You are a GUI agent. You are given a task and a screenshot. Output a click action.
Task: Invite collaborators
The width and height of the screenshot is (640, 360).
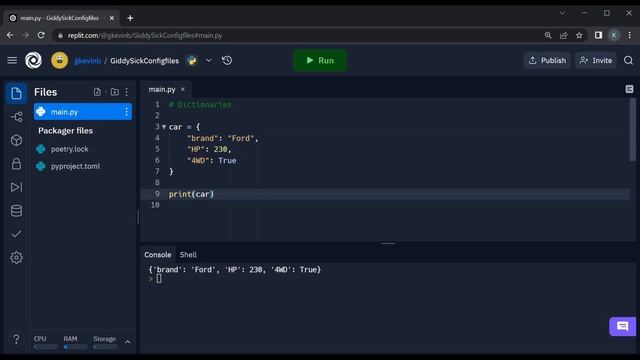click(x=596, y=60)
